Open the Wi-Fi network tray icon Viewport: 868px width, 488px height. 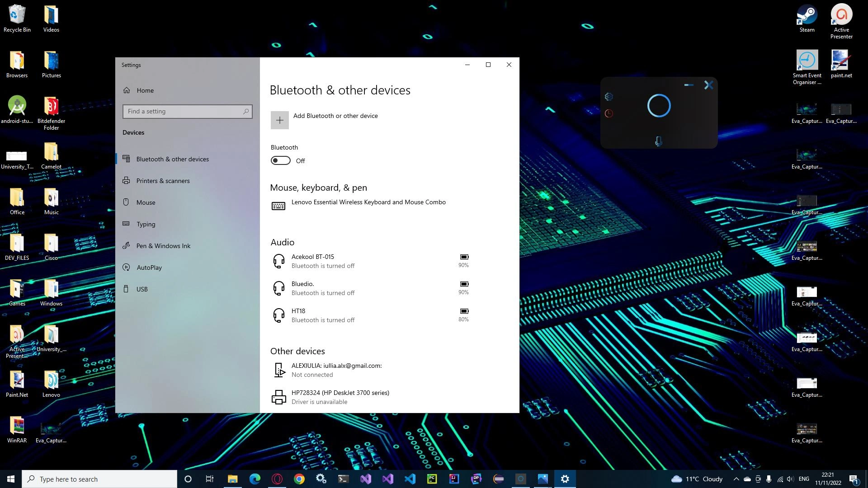(780, 479)
